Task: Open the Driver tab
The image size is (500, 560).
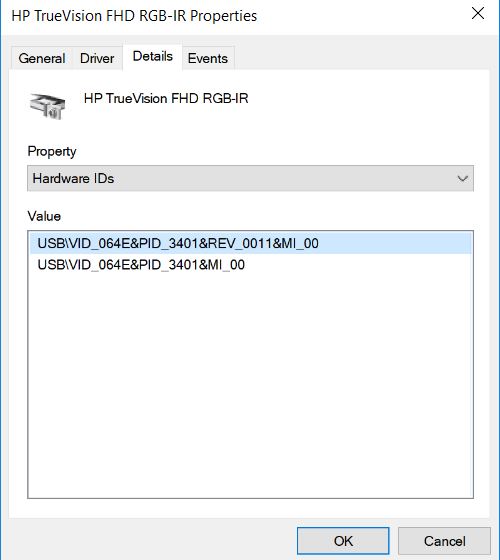Action: 97,58
